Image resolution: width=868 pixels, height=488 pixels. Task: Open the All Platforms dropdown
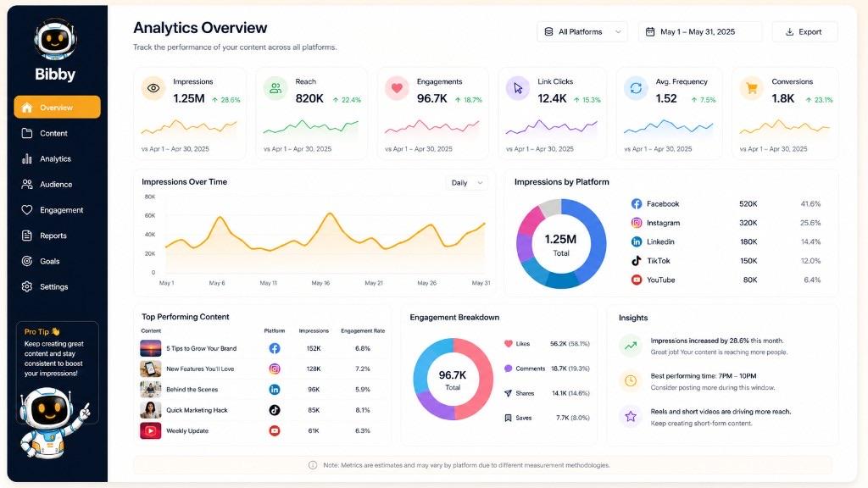pos(581,32)
